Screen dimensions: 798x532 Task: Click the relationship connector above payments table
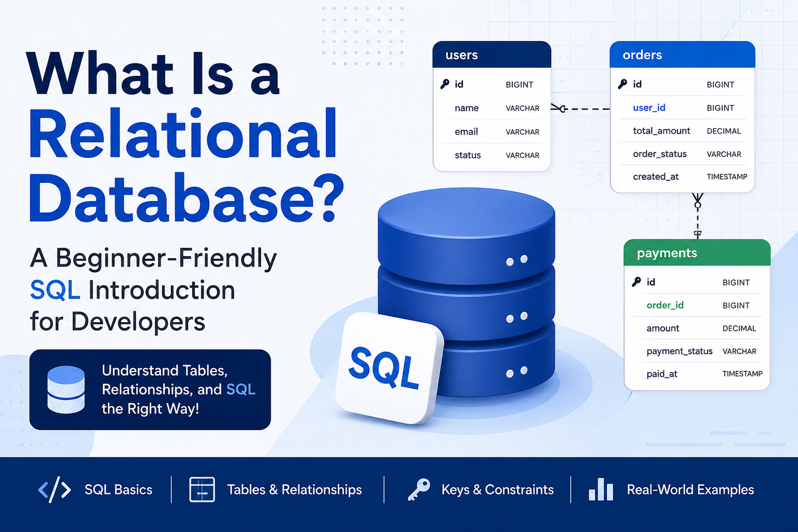coord(698,216)
